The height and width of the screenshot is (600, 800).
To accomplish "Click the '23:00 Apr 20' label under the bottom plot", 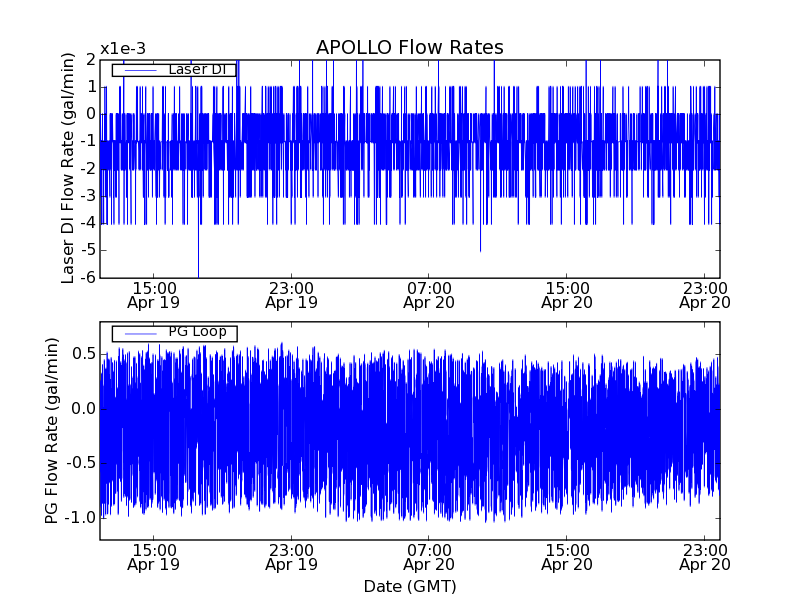I will click(x=705, y=558).
